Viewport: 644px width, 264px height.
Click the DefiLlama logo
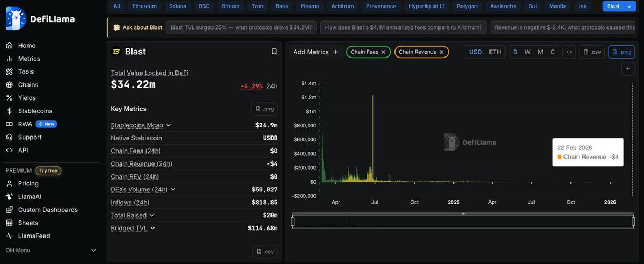click(x=40, y=19)
